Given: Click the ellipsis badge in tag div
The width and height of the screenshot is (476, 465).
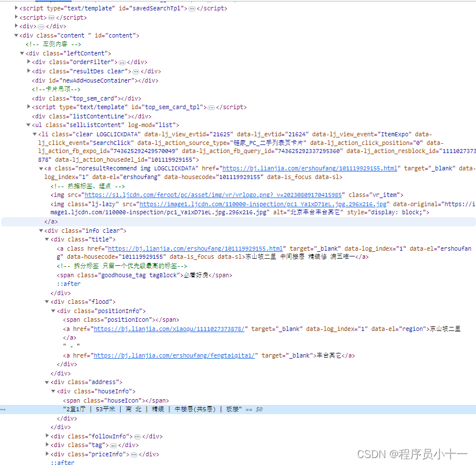Looking at the screenshot, I should click(x=114, y=445).
